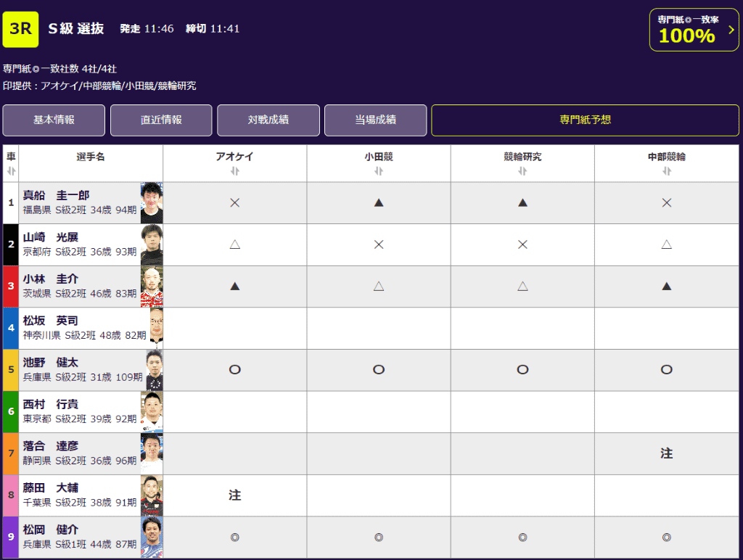Click the red number 3 car swatch
The image size is (743, 560).
(x=11, y=287)
